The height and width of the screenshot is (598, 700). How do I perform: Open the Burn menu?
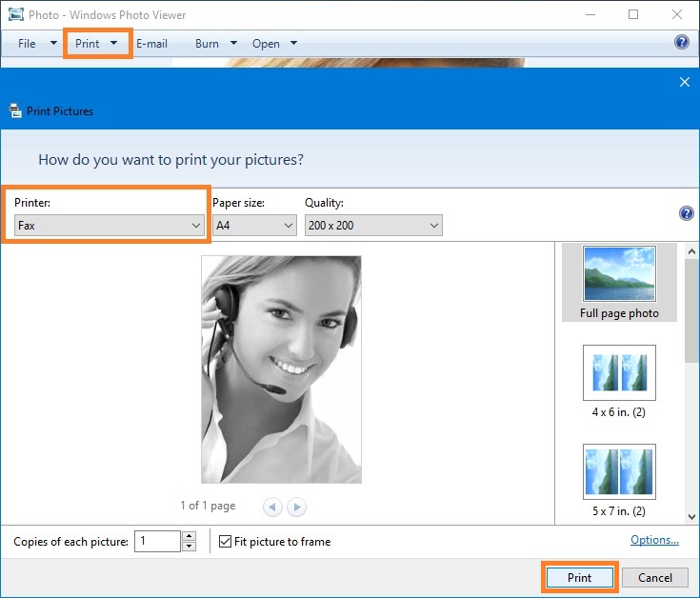click(208, 43)
